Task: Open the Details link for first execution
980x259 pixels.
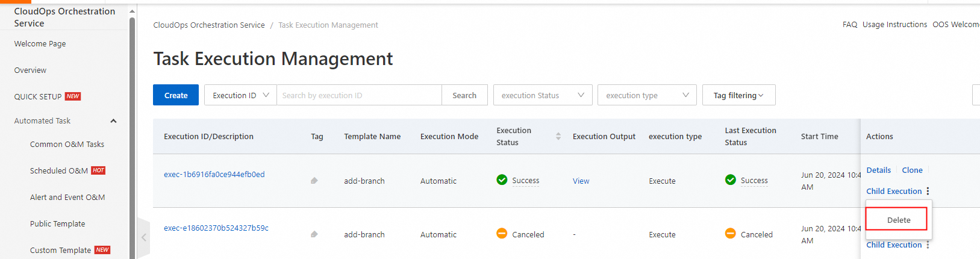Action: 878,170
